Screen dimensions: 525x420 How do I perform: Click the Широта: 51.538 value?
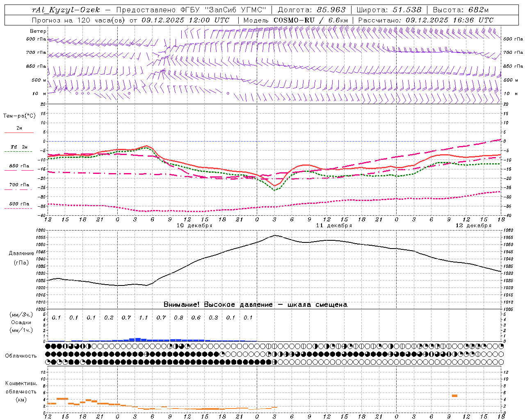tap(389, 10)
